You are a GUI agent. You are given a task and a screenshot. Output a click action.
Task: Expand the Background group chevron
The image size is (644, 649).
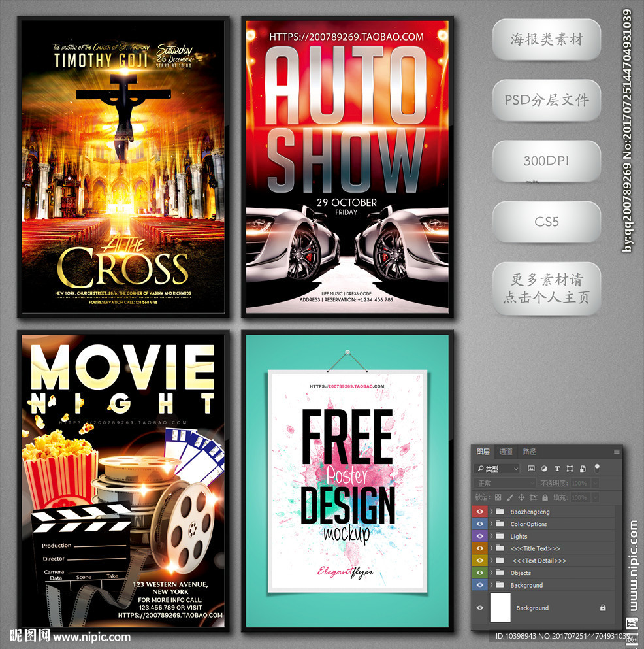(491, 585)
